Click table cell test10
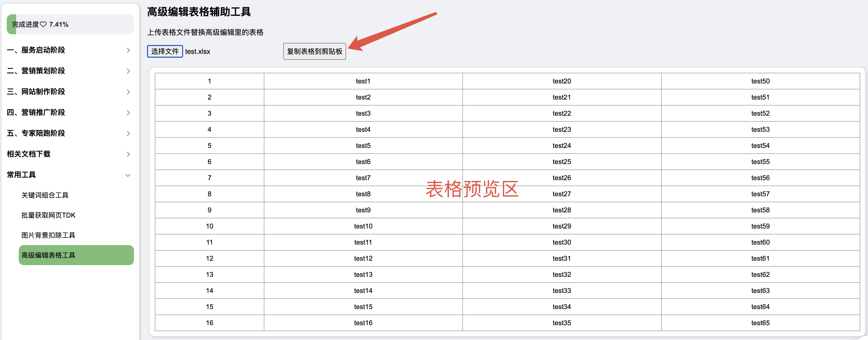This screenshot has height=340, width=868. pos(363,226)
